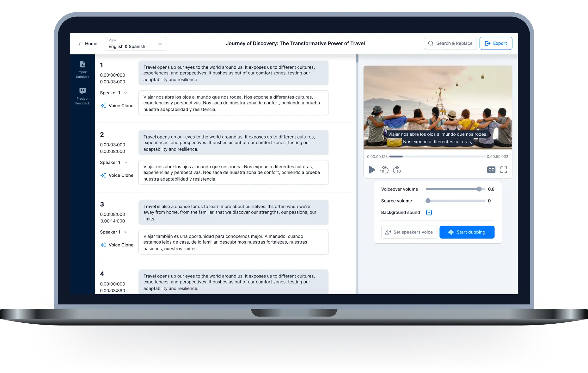Adjust the Source volume slider
Viewport: 588px width, 373px height.
click(455, 201)
